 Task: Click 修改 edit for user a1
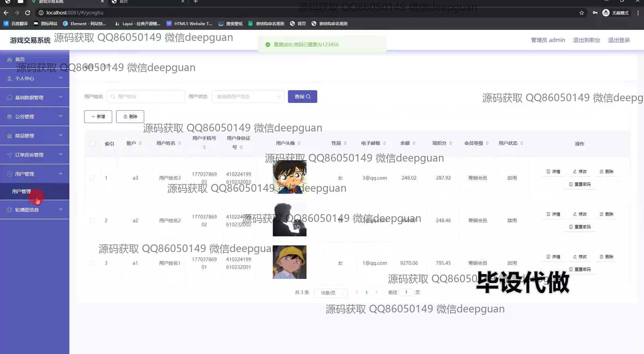[x=580, y=257]
